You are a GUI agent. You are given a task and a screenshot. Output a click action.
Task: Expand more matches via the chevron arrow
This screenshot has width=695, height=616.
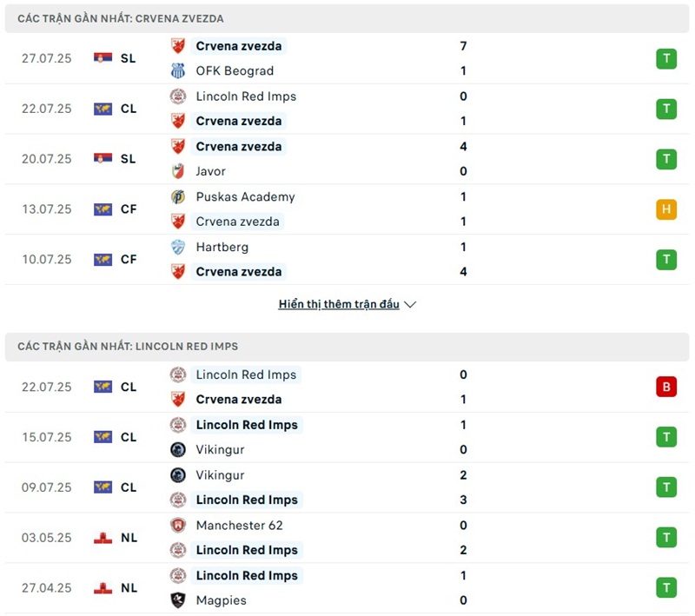[410, 305]
